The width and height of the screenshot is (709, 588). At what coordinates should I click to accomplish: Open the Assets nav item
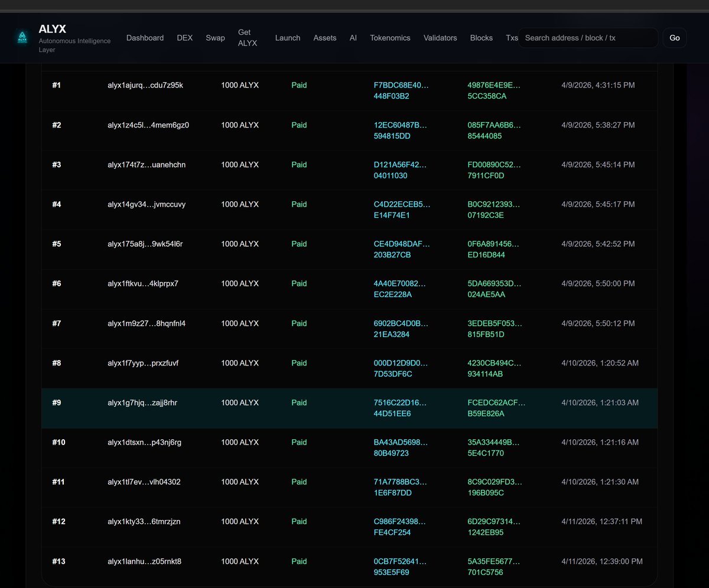(x=325, y=38)
